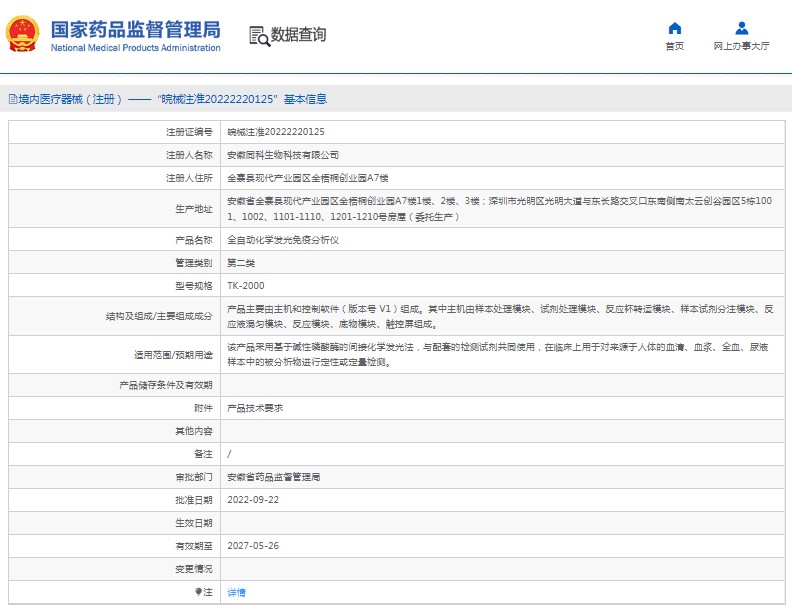Click the 基本信息 header text
792x611 pixels.
tap(306, 99)
